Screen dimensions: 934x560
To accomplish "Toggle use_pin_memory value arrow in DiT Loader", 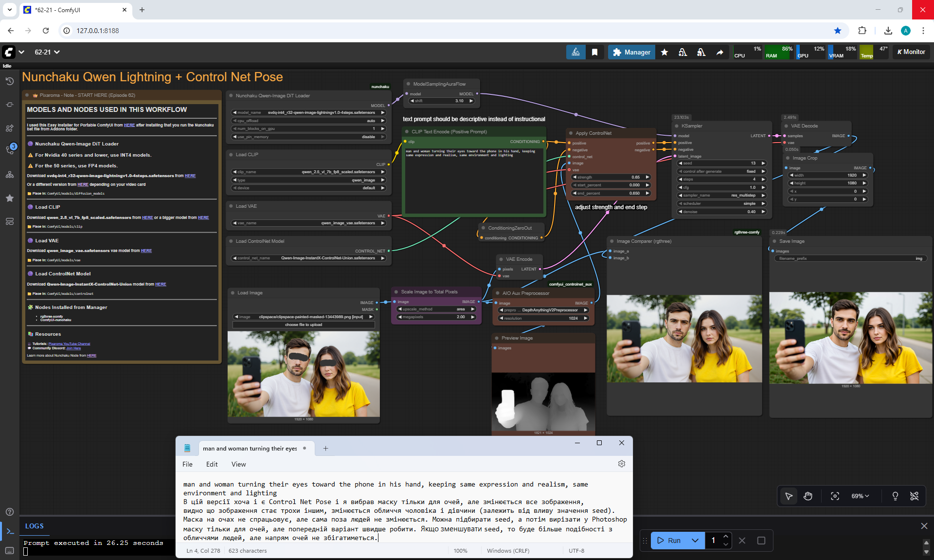I will click(383, 137).
